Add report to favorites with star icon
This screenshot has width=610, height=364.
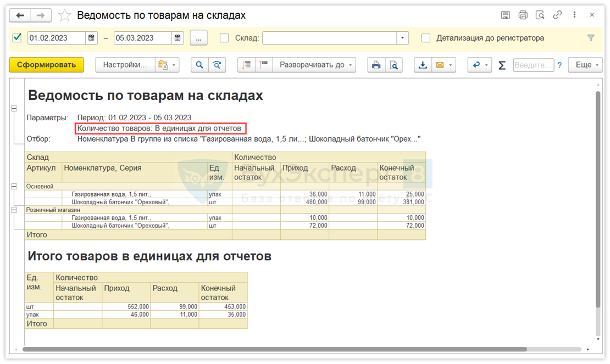65,15
